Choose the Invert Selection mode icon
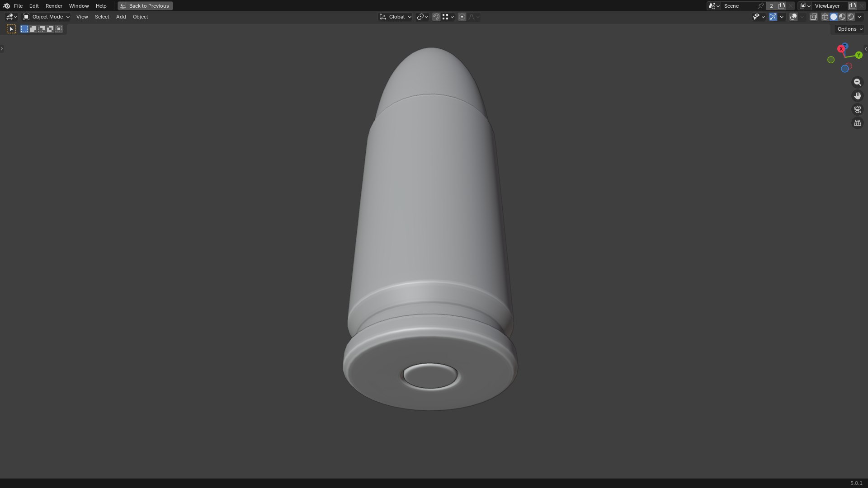868x488 pixels. coord(50,29)
